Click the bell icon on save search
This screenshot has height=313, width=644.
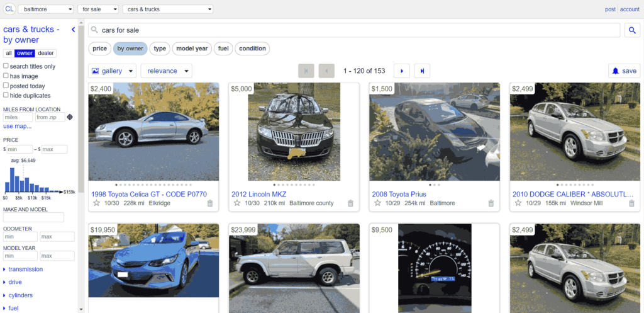615,71
